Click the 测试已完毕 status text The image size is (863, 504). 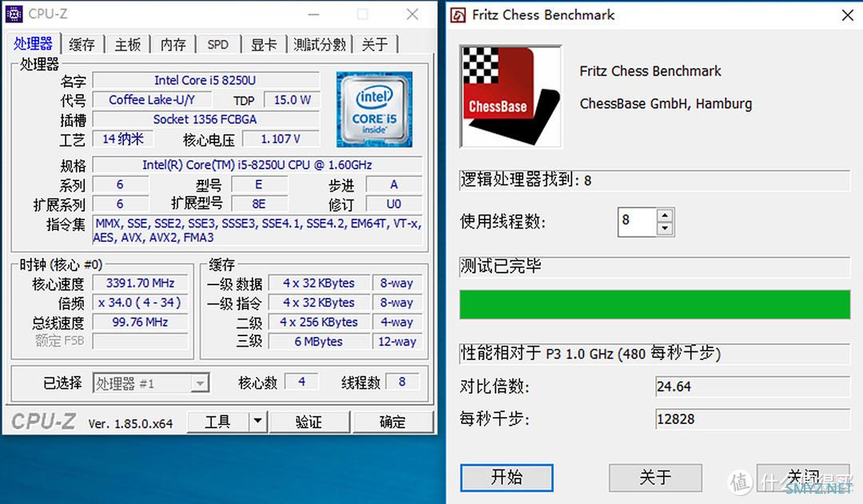(x=501, y=266)
